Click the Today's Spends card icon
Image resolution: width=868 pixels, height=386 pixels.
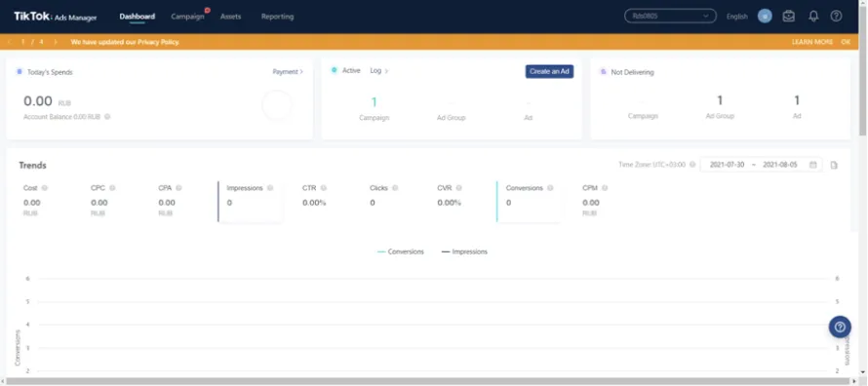[20, 72]
